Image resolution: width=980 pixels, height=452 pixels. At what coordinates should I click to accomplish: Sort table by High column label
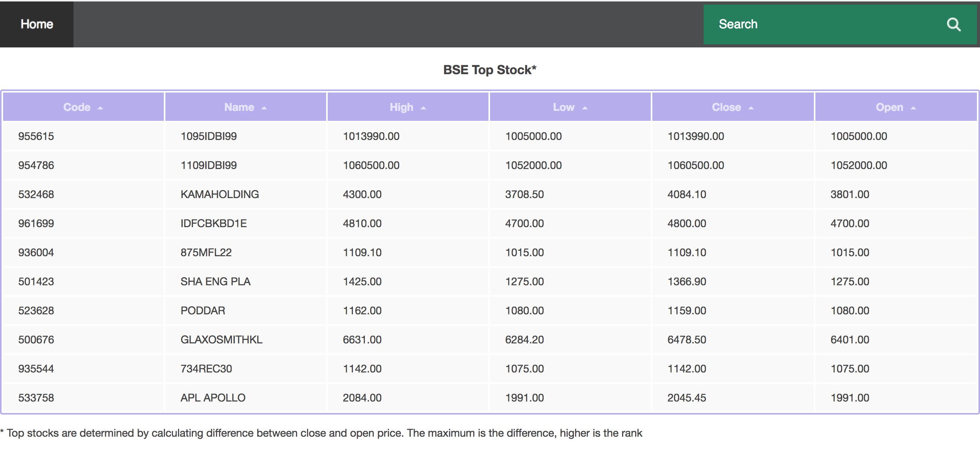pyautogui.click(x=402, y=107)
